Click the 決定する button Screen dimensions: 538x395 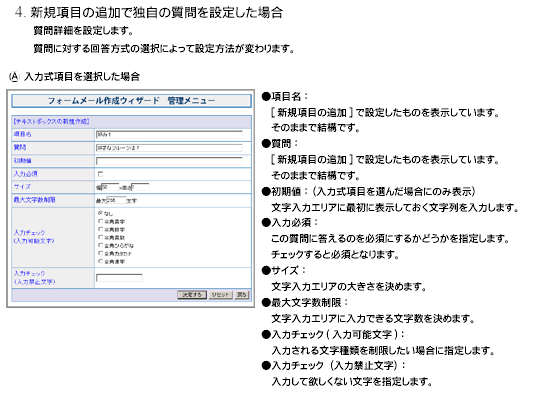[192, 295]
